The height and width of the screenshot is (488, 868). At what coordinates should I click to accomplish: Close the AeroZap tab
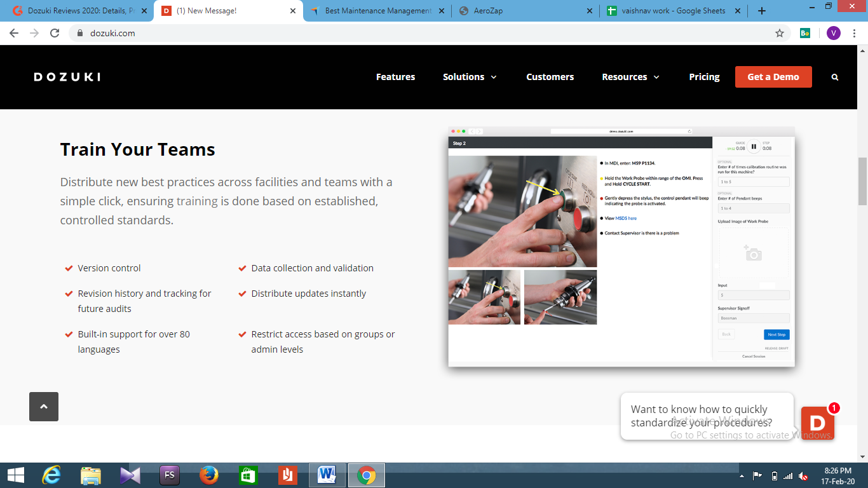pyautogui.click(x=589, y=11)
